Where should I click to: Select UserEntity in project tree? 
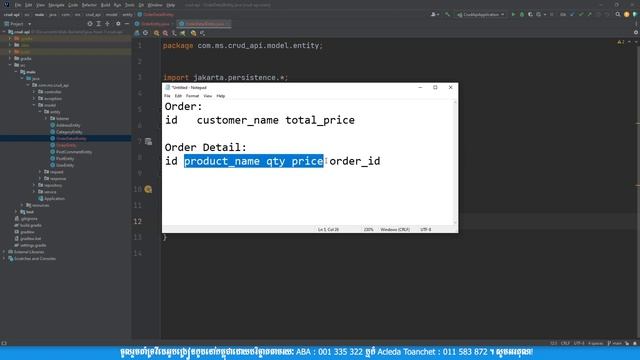[62, 165]
